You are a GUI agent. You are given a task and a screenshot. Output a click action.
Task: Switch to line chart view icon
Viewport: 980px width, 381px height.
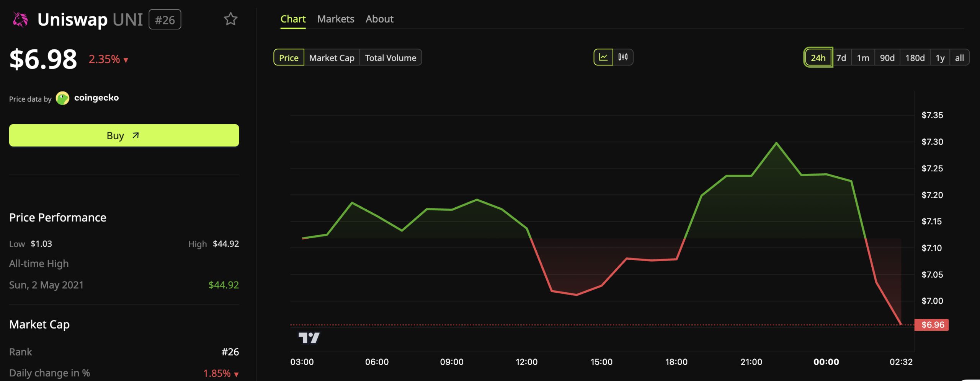tap(603, 57)
